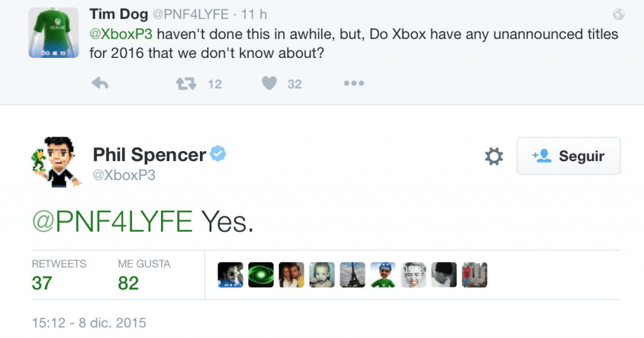The width and height of the screenshot is (644, 338).
Task: Open the gear settings menu beside Seguir
Action: coord(494,156)
